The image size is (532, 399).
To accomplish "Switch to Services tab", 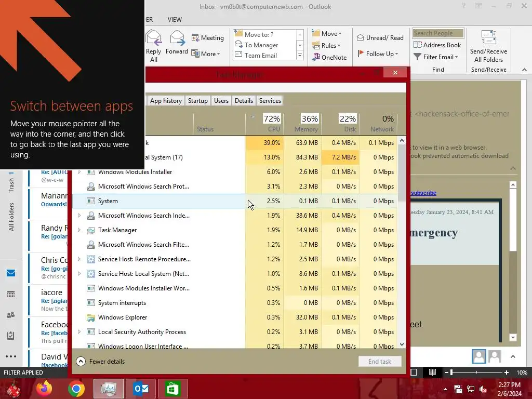I will pos(270,101).
